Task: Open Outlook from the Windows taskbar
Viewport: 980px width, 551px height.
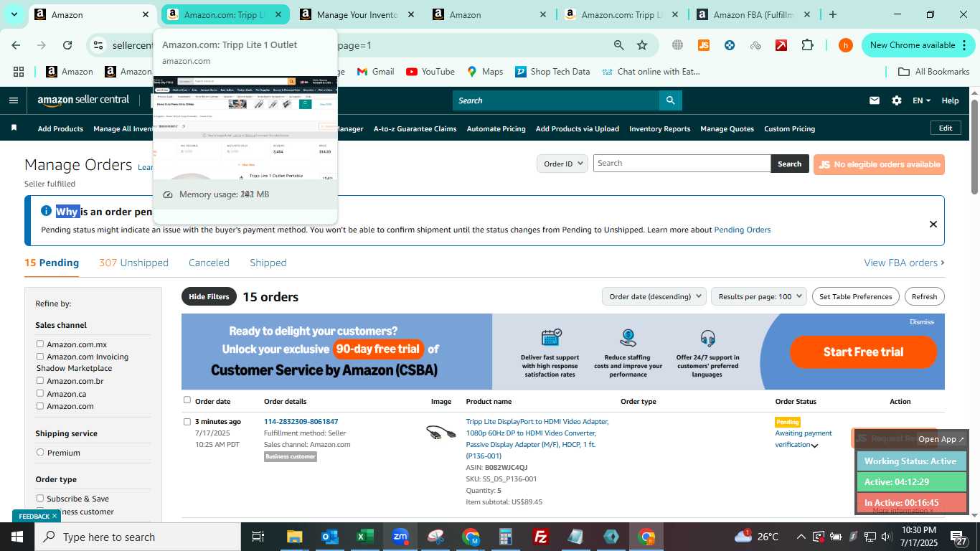Action: [x=330, y=537]
